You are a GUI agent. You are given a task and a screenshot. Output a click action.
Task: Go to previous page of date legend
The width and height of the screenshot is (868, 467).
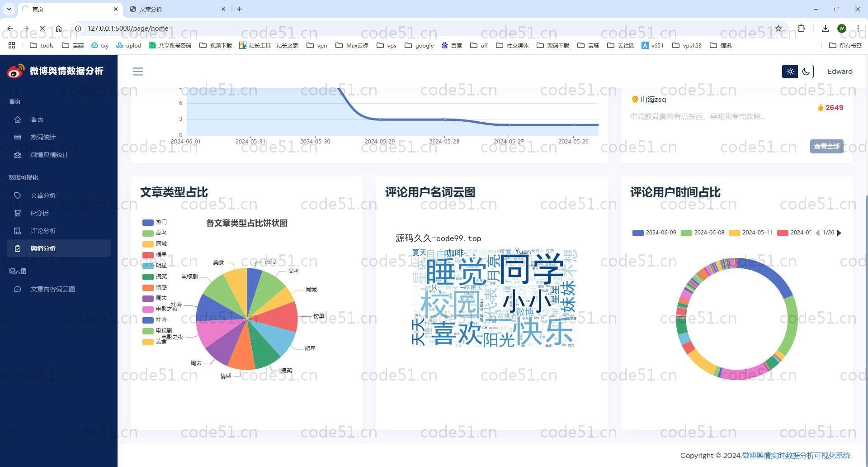(x=817, y=233)
